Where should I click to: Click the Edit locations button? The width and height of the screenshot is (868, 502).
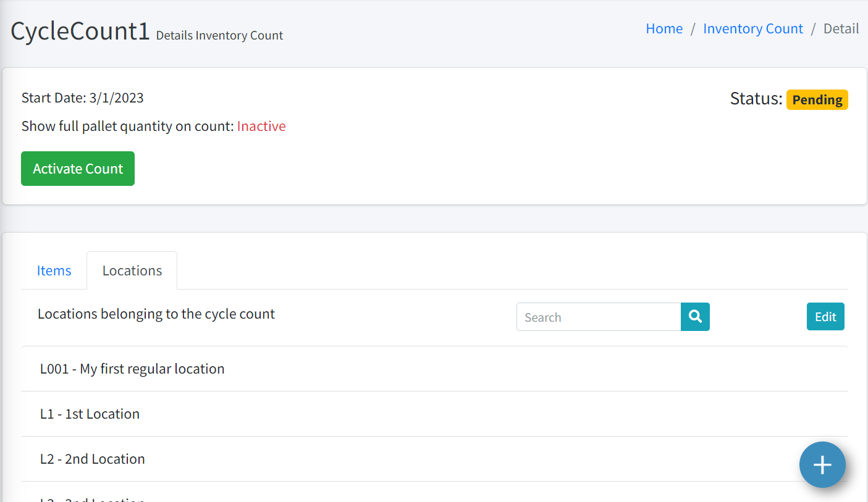825,317
